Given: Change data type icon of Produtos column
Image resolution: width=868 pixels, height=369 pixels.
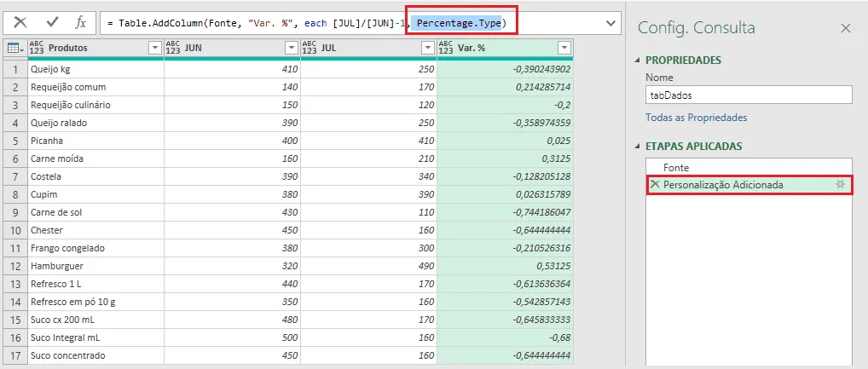Looking at the screenshot, I should (36, 48).
